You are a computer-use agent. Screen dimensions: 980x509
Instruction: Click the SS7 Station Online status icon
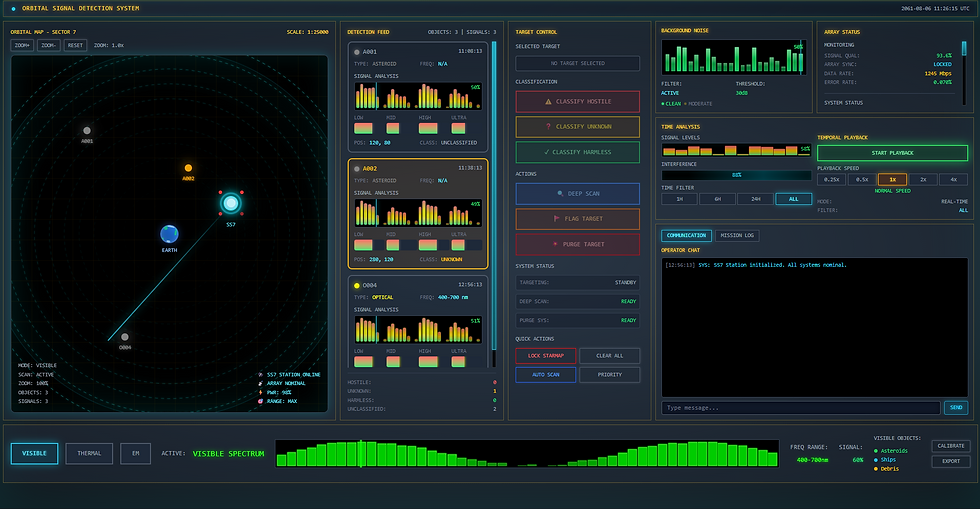261,375
